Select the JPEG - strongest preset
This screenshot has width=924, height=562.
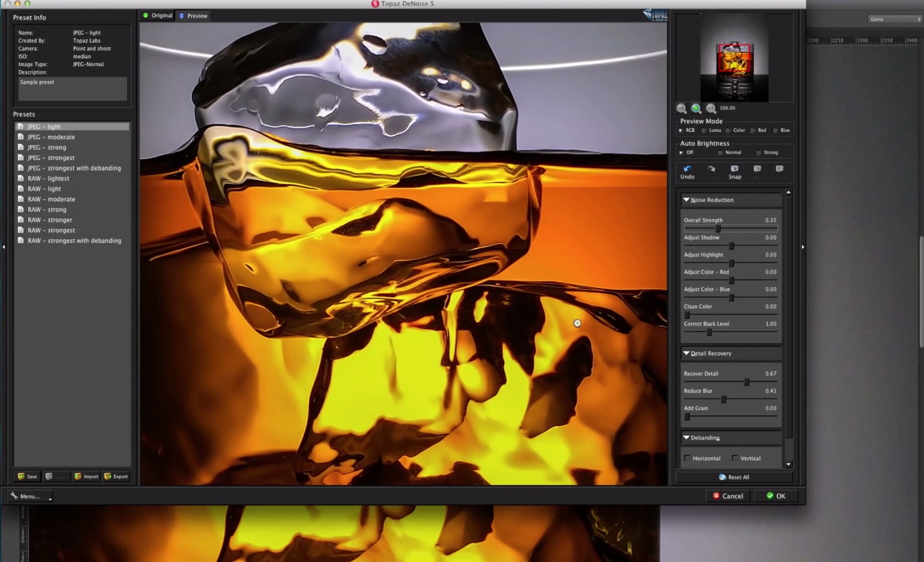pos(72,157)
